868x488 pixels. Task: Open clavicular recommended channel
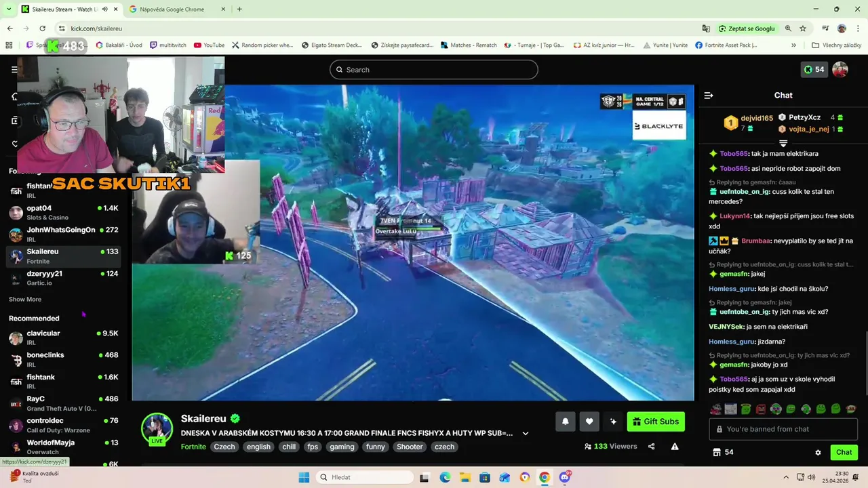pos(64,338)
